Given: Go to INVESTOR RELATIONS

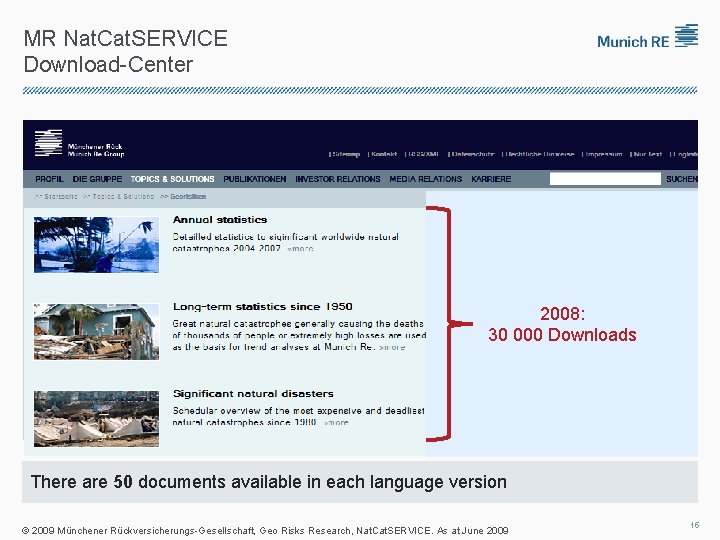Looking at the screenshot, I should point(338,179).
